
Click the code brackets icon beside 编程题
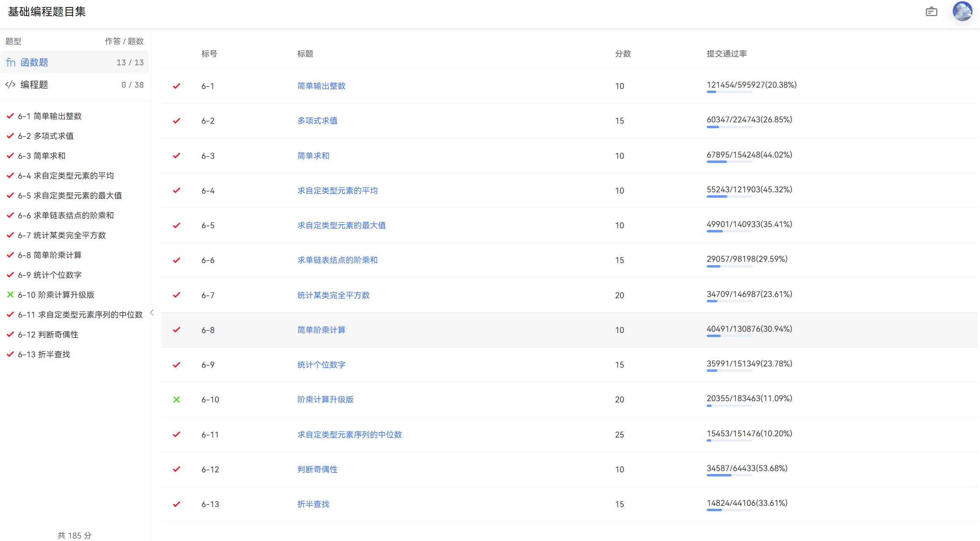tap(10, 85)
